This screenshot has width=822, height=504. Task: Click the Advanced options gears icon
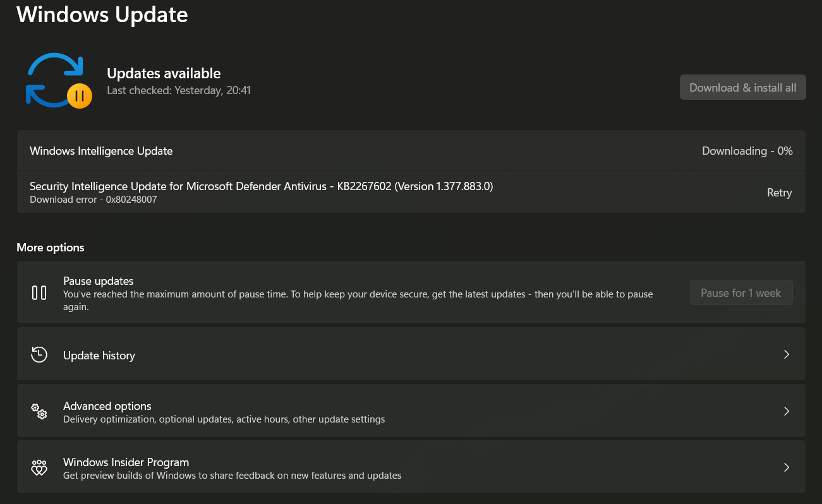coord(39,412)
